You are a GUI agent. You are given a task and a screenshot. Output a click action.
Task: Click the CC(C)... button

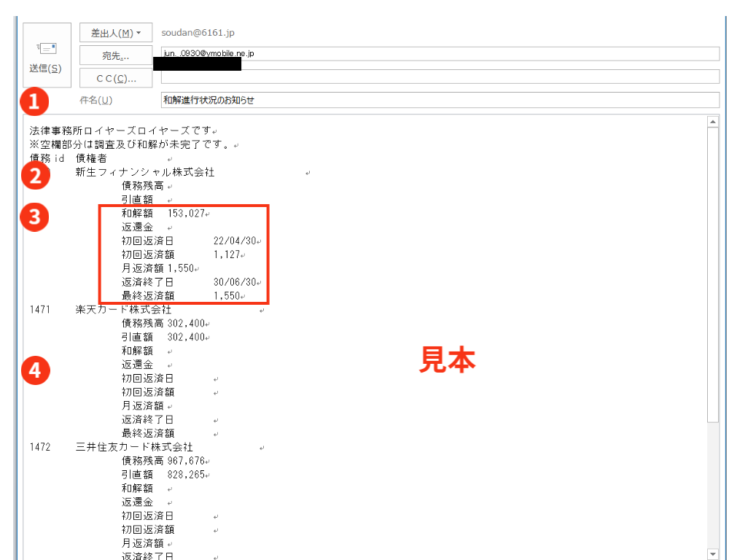point(116,78)
